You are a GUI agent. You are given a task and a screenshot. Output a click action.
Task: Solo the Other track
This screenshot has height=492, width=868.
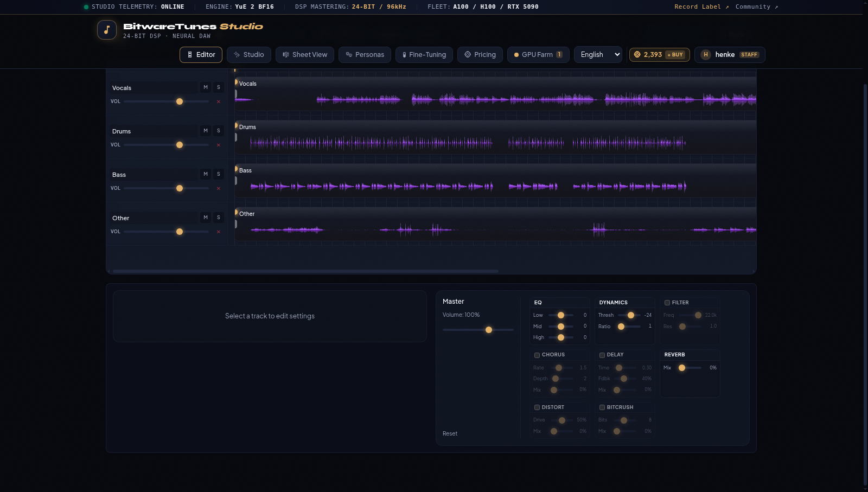pos(219,218)
